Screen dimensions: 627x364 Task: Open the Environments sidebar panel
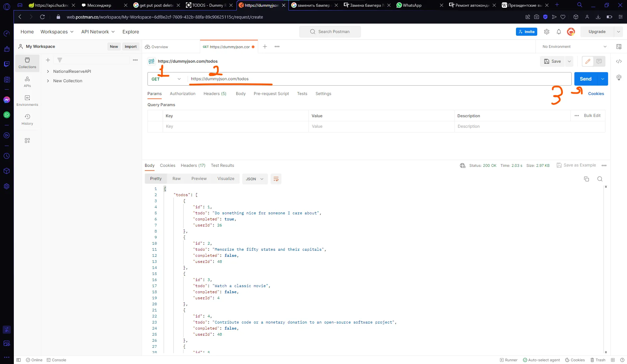[27, 100]
